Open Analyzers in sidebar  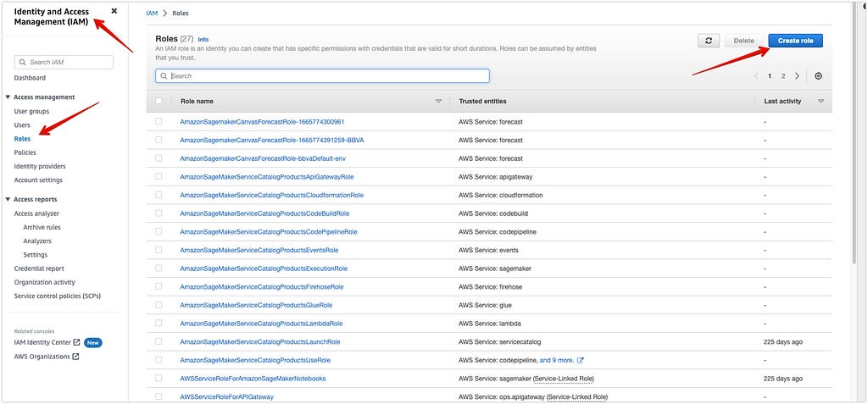(x=37, y=241)
